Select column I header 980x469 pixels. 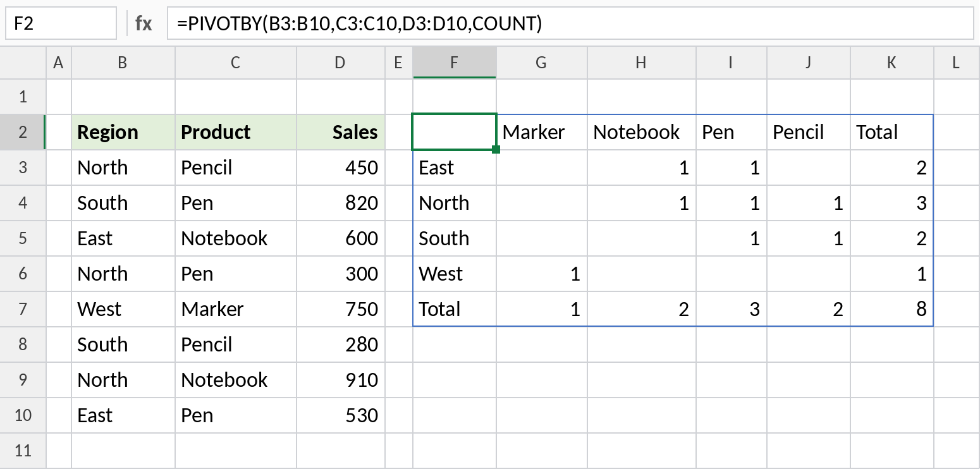coord(732,62)
